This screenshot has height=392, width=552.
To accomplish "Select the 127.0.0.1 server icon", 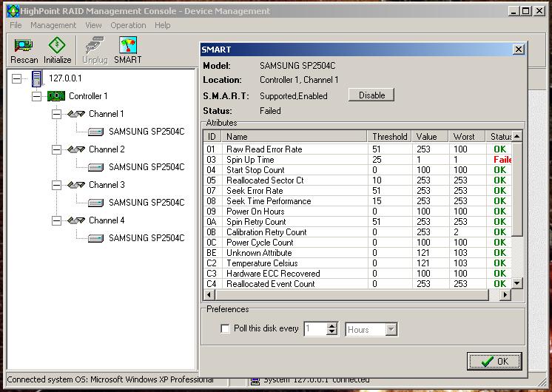I will pos(36,78).
